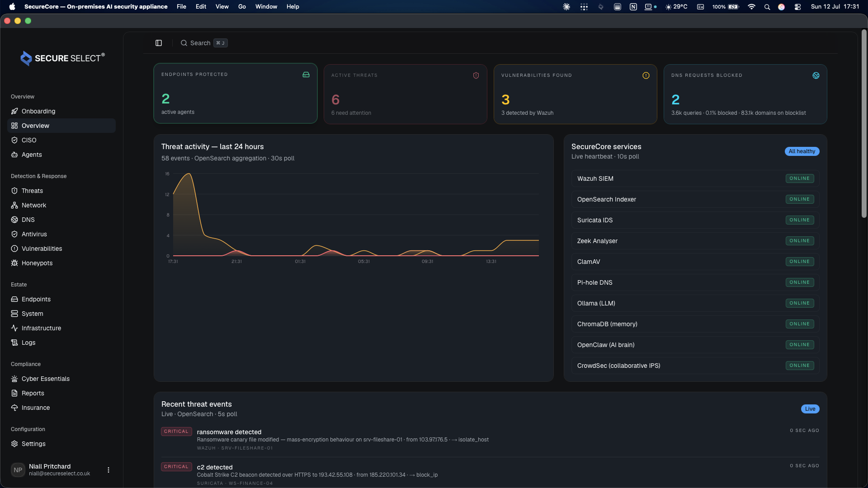Click the window vertical scrollbar
The image size is (868, 488).
coord(864,124)
